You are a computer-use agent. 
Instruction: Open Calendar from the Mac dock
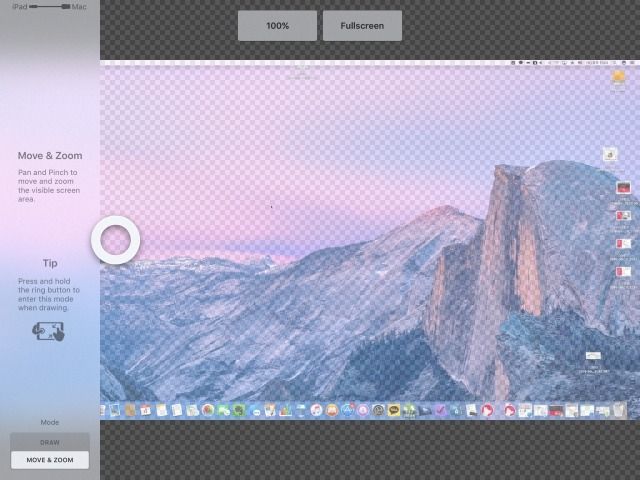145,410
